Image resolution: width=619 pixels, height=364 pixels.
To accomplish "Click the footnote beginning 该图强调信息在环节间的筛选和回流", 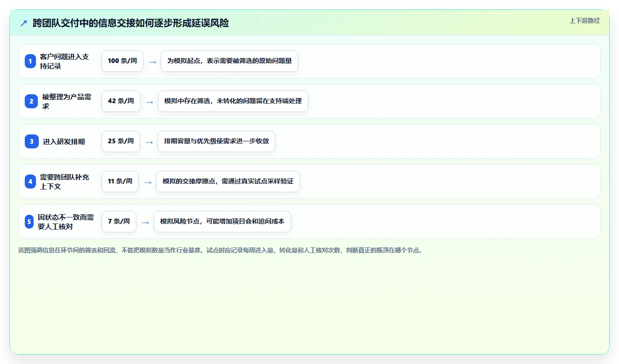I will point(221,251).
